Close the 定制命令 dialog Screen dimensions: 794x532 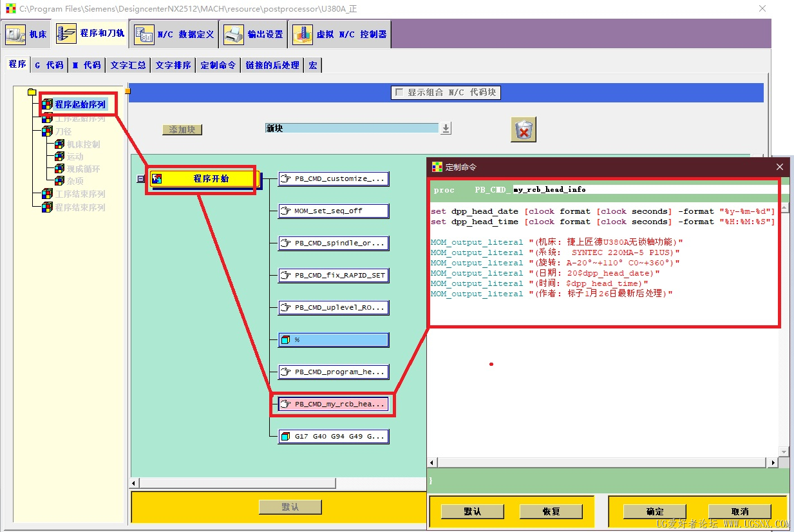(x=780, y=167)
